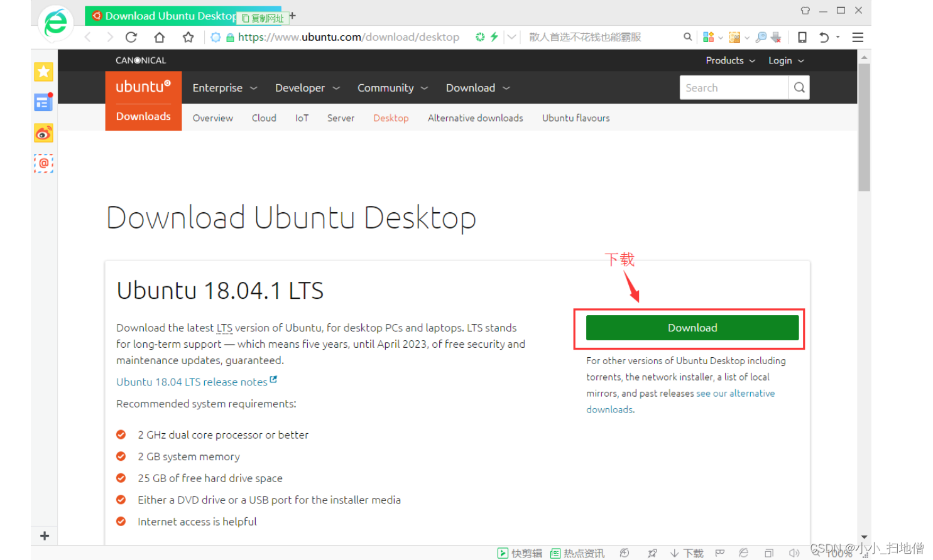Click 下载 in the status bar
Screen dimensions: 933x560
click(687, 553)
